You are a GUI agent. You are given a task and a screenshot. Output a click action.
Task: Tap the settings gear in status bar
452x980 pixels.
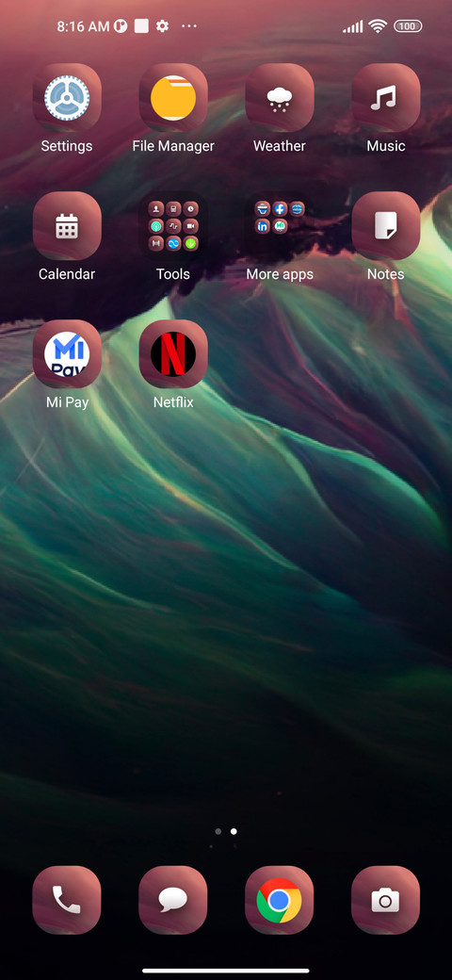click(x=162, y=26)
